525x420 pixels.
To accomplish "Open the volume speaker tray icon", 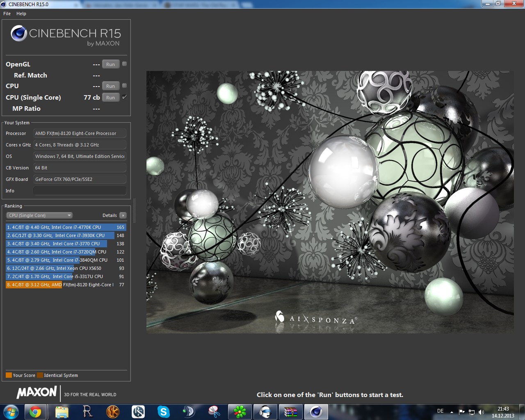I will click(x=481, y=412).
